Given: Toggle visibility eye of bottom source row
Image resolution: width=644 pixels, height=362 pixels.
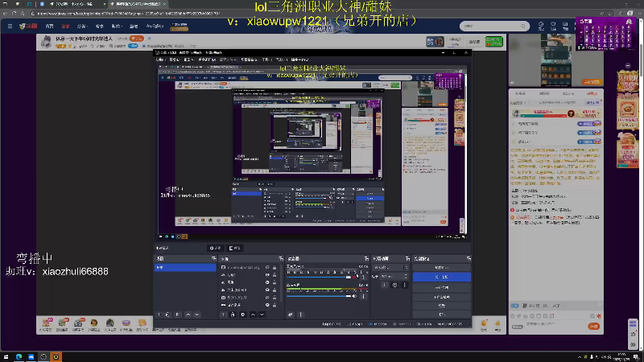Looking at the screenshot, I should click(x=267, y=305).
